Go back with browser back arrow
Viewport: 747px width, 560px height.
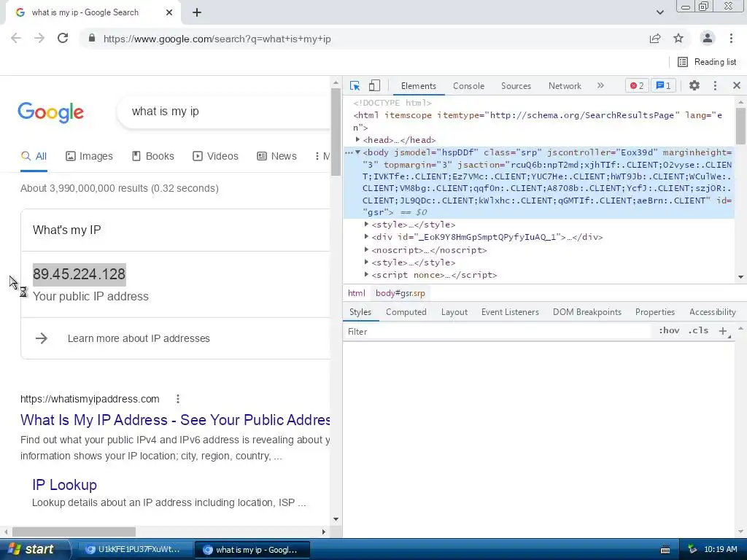[x=16, y=38]
